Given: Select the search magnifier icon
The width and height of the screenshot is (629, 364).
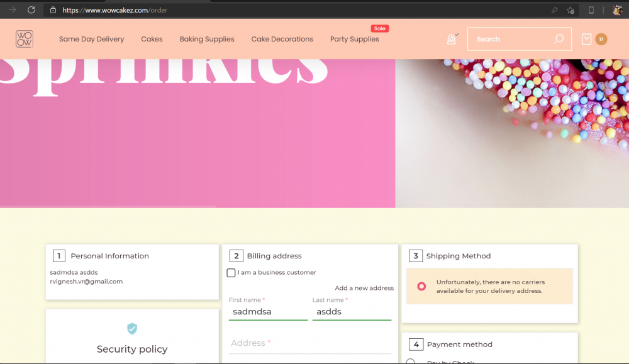Looking at the screenshot, I should click(x=559, y=38).
